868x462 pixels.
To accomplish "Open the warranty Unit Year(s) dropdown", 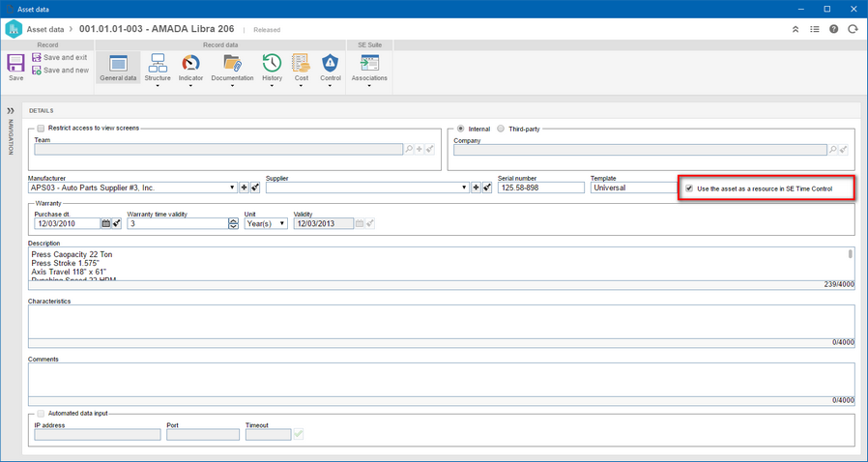I will [x=266, y=223].
